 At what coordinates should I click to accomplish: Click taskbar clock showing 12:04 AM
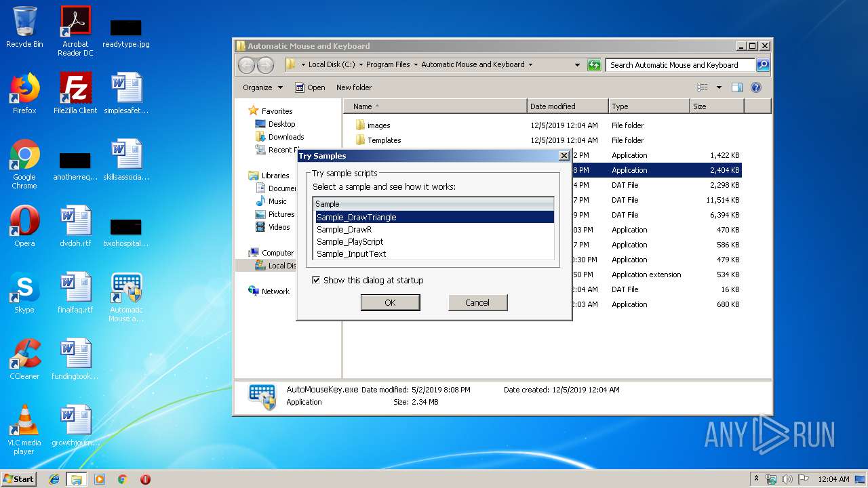(x=833, y=479)
